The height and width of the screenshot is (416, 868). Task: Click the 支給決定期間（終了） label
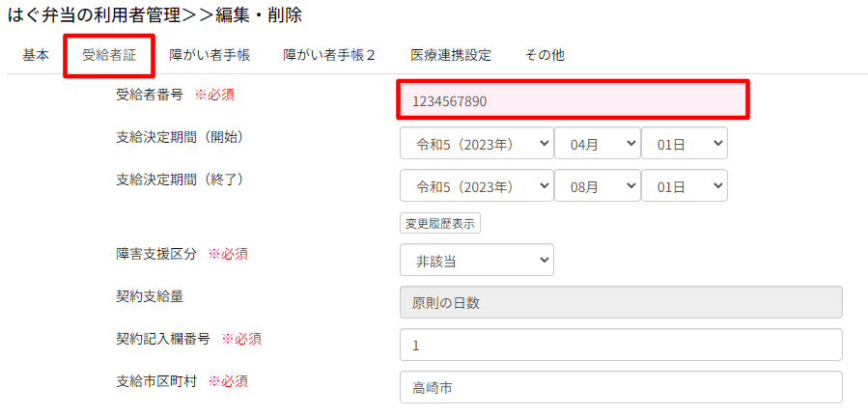179,179
